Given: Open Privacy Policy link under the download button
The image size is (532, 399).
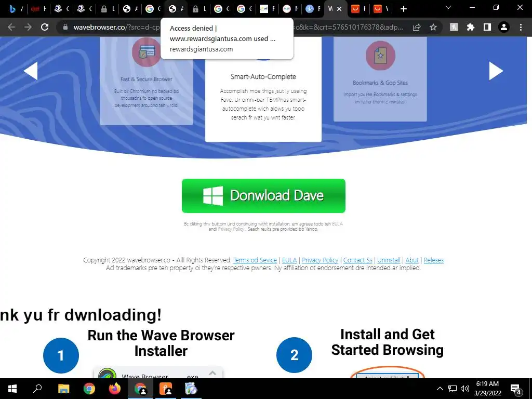Looking at the screenshot, I should [x=231, y=229].
